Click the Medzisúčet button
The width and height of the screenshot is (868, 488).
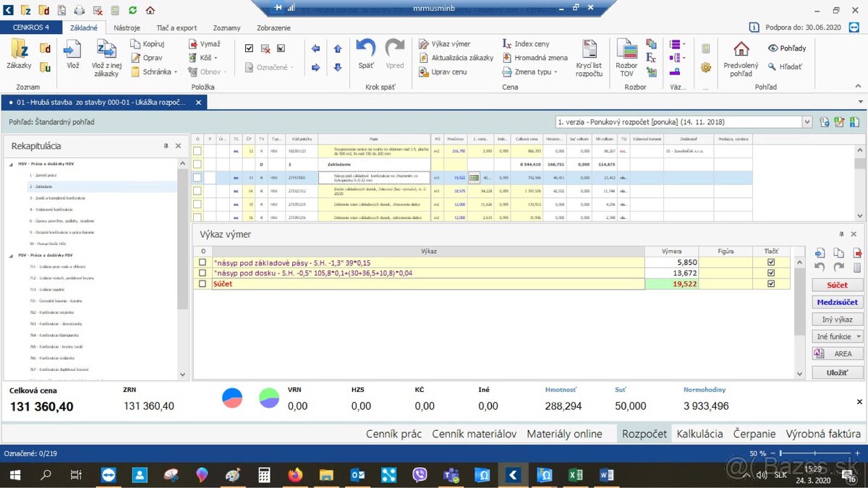837,302
